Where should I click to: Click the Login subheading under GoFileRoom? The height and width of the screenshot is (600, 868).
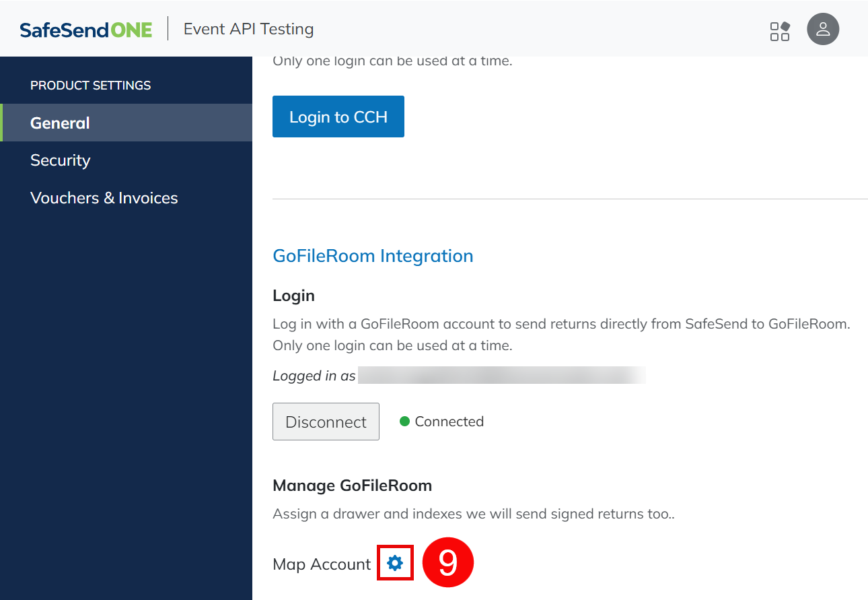click(x=293, y=296)
